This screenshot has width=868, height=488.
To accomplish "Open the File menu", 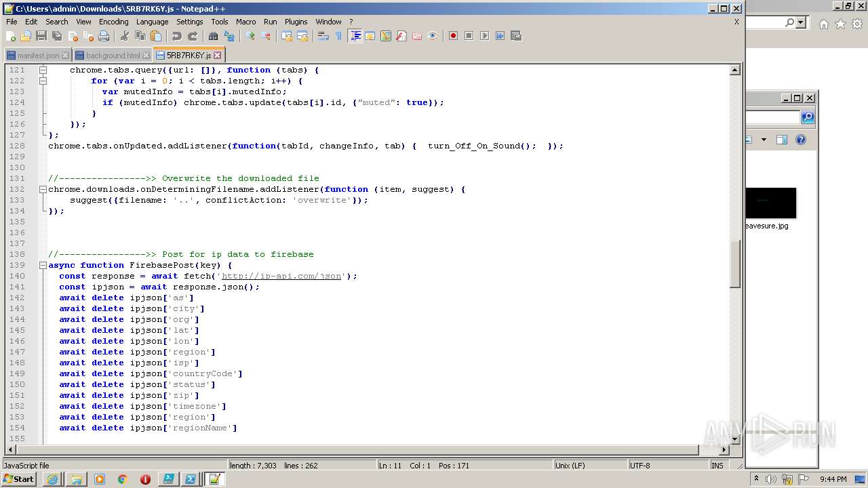I will 12,22.
